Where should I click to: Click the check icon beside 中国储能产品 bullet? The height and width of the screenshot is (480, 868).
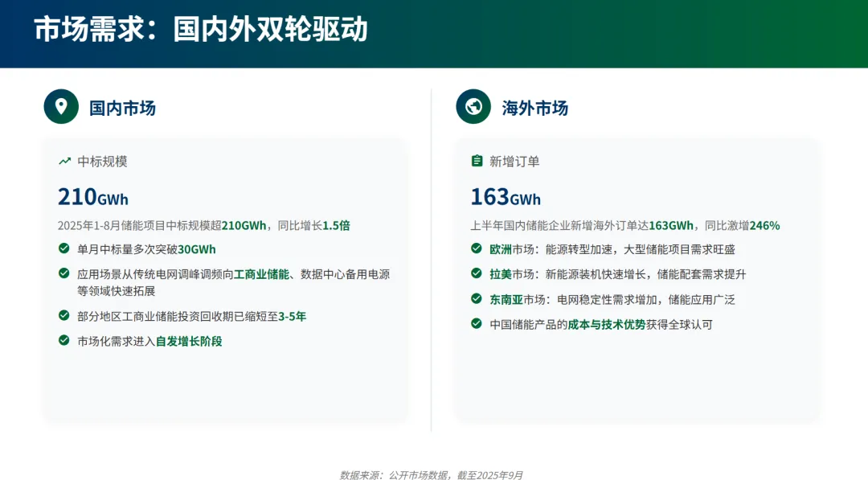(477, 324)
